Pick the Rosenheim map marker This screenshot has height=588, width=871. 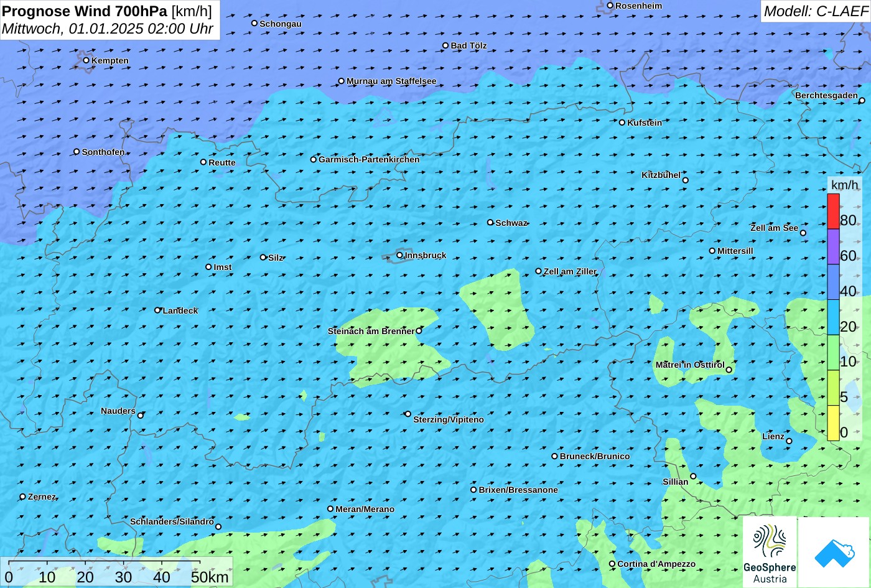coord(610,6)
